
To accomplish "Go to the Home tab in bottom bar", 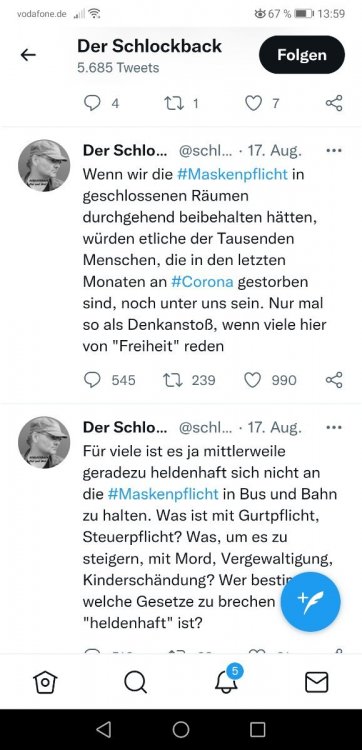I will pyautogui.click(x=45, y=682).
